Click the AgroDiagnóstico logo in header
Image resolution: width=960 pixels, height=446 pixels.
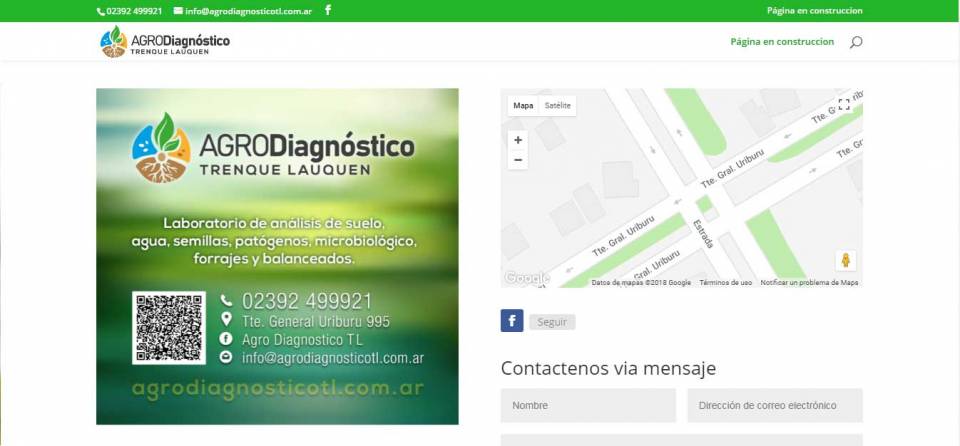coord(165,42)
